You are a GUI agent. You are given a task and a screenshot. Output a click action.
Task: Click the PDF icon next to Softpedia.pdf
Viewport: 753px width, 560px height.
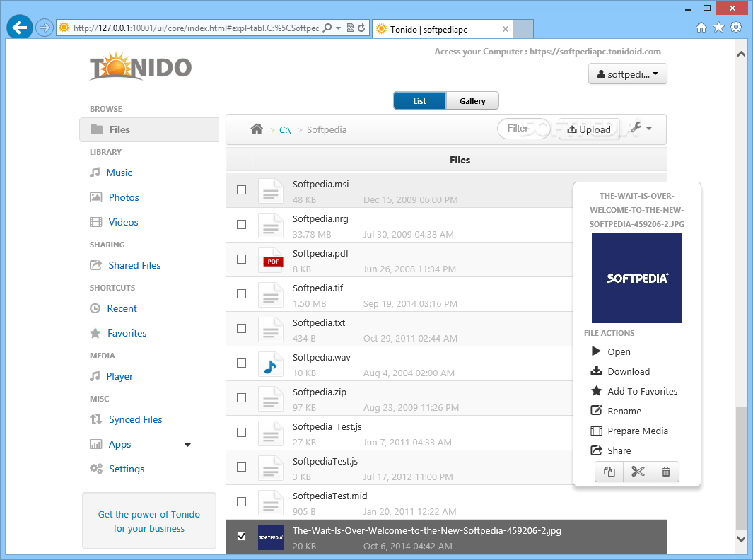tap(271, 259)
